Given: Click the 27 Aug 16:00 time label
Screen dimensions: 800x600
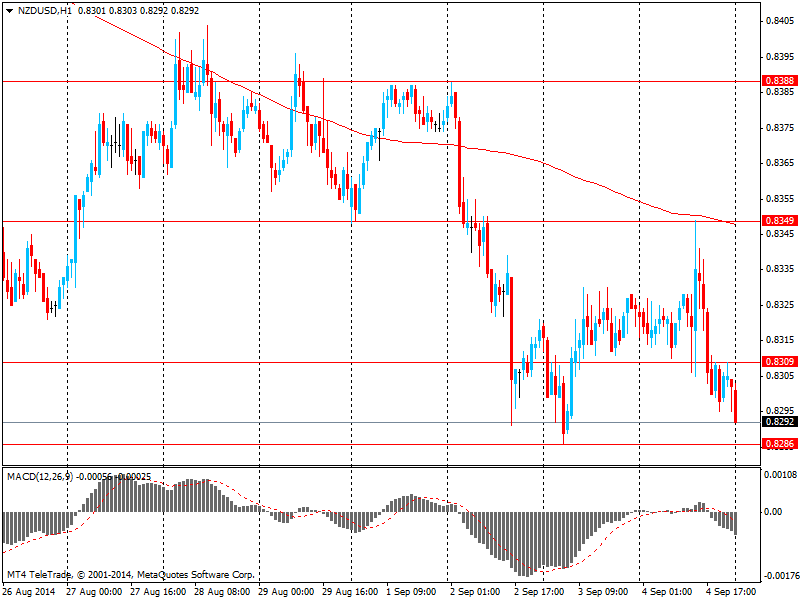Looking at the screenshot, I should (x=158, y=592).
